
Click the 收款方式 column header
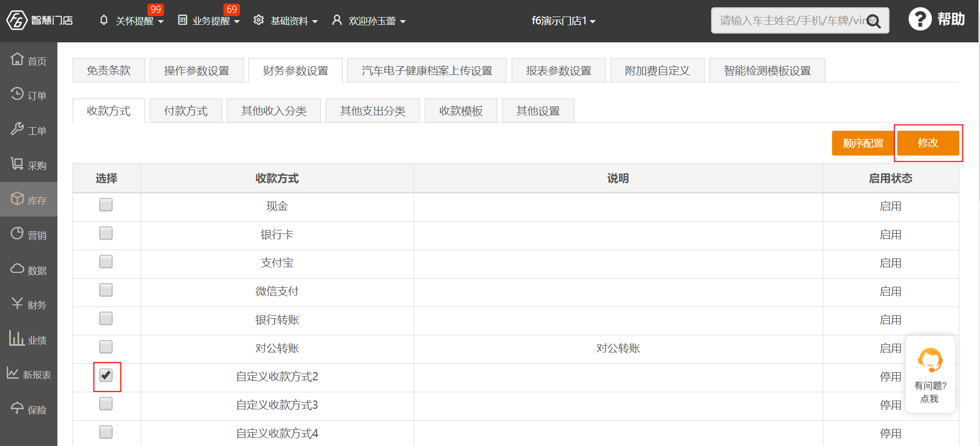pos(277,178)
